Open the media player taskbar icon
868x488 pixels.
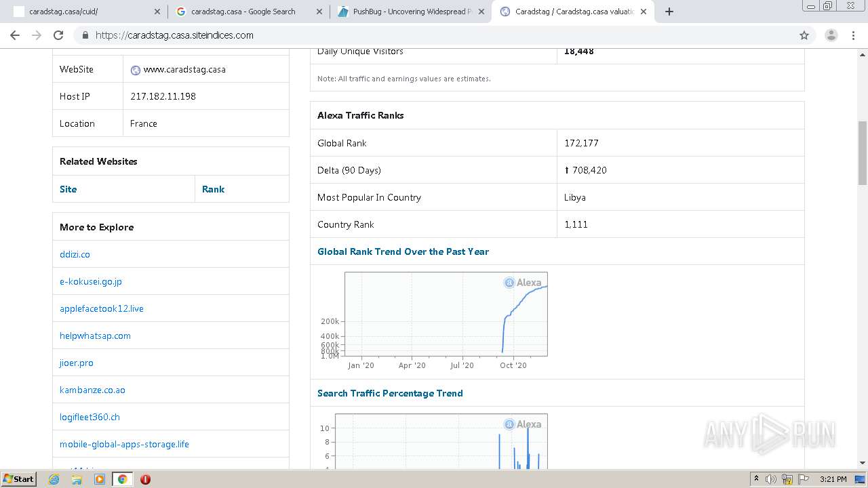point(100,479)
